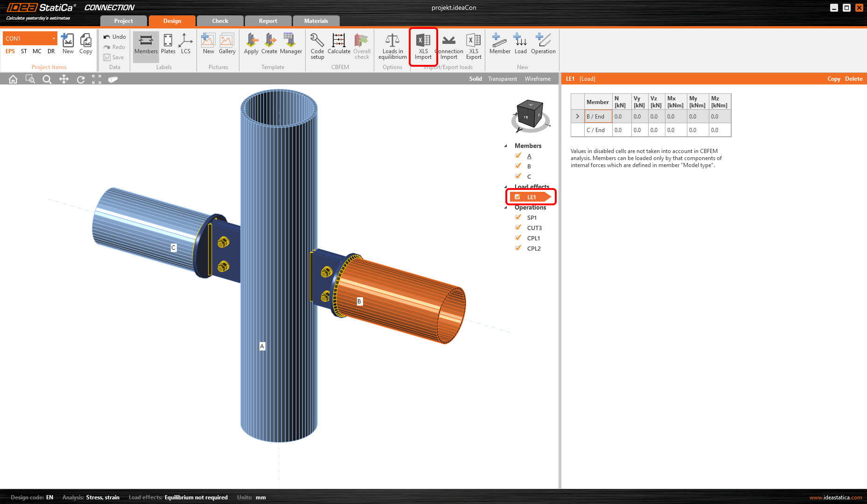
Task: Switch to the Check tab
Action: pyautogui.click(x=220, y=21)
